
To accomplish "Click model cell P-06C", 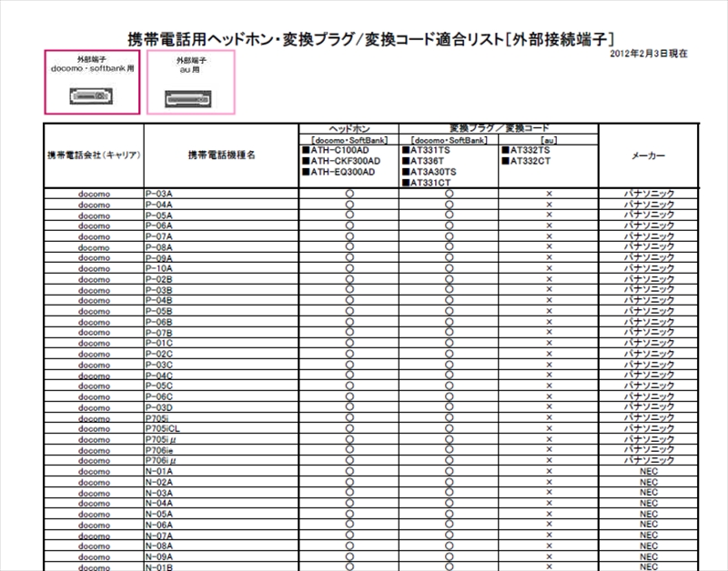I will point(221,396).
